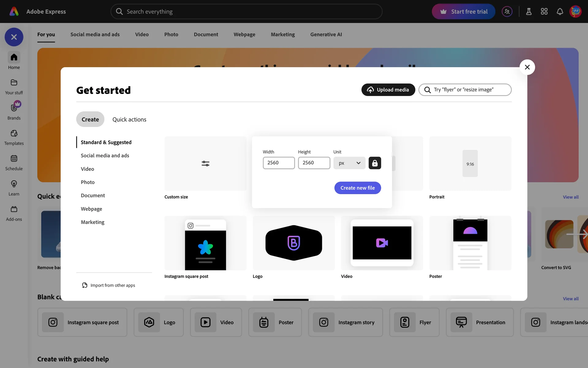Open Add-ons in the sidebar
The image size is (588, 368).
(x=14, y=209)
